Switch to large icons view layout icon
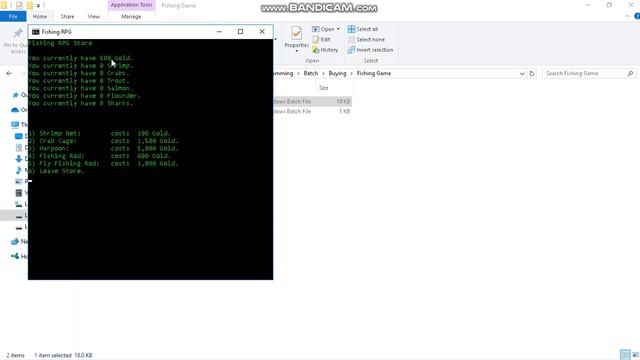This screenshot has width=640, height=360. (636, 355)
